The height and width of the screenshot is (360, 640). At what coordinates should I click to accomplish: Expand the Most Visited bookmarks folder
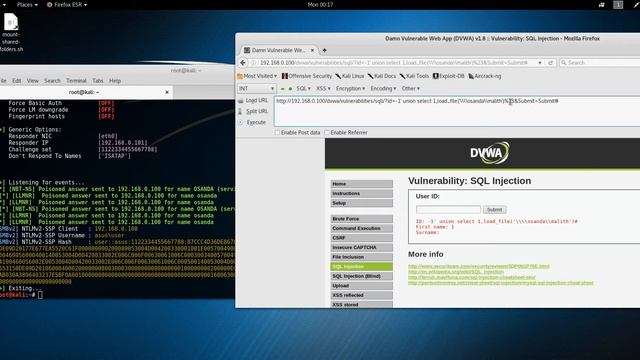click(257, 76)
